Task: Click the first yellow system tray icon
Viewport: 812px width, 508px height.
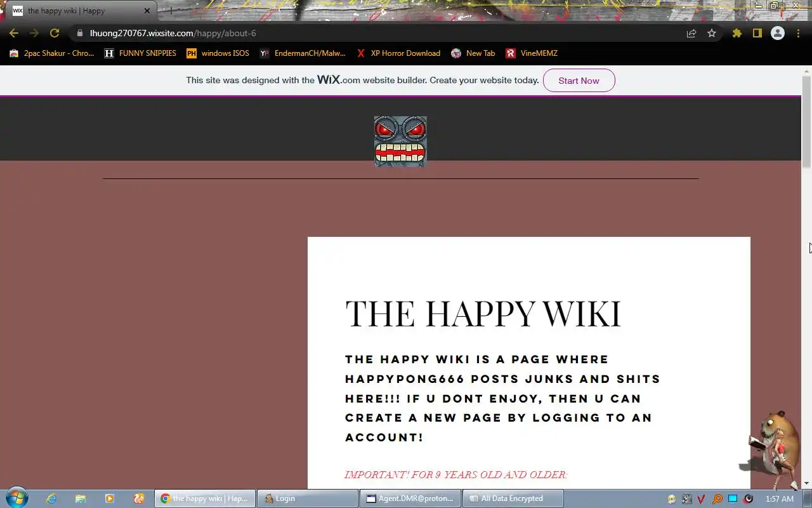Action: click(x=672, y=499)
